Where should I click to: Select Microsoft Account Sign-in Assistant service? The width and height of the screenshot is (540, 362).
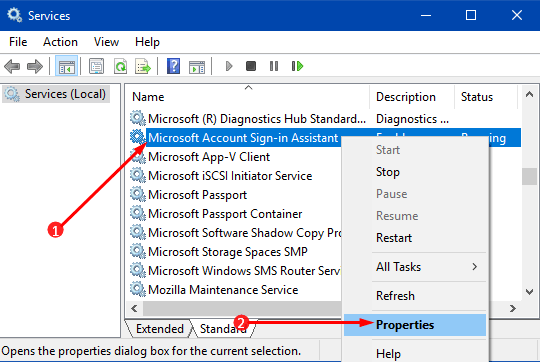[243, 138]
